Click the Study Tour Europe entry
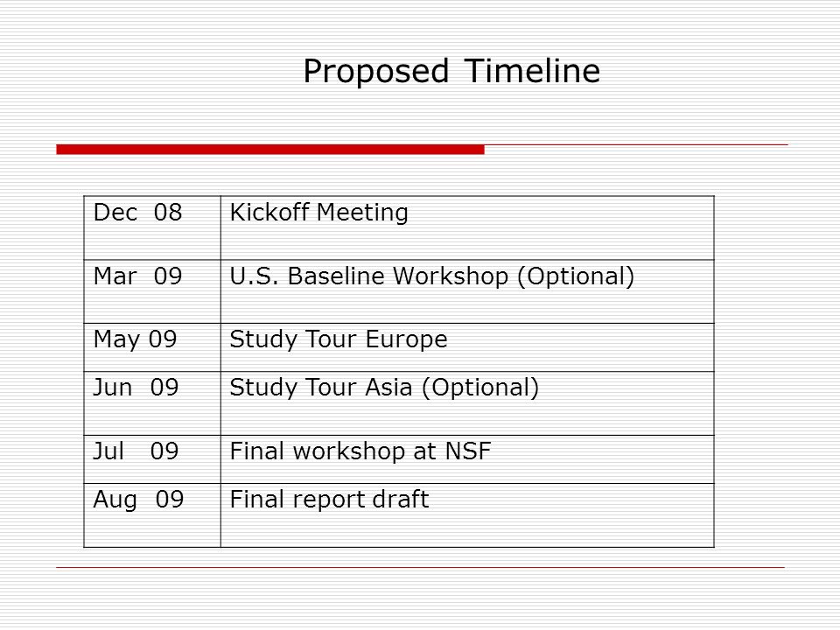The width and height of the screenshot is (840, 630). click(339, 339)
